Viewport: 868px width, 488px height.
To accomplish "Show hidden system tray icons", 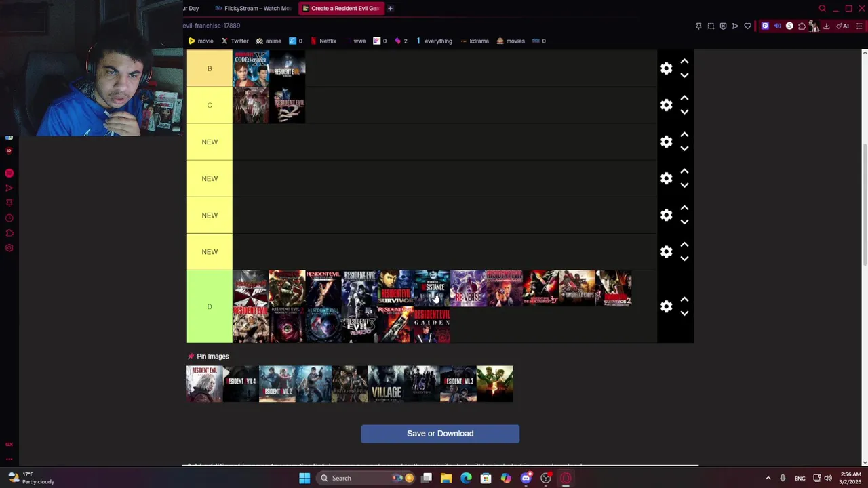I will (768, 478).
